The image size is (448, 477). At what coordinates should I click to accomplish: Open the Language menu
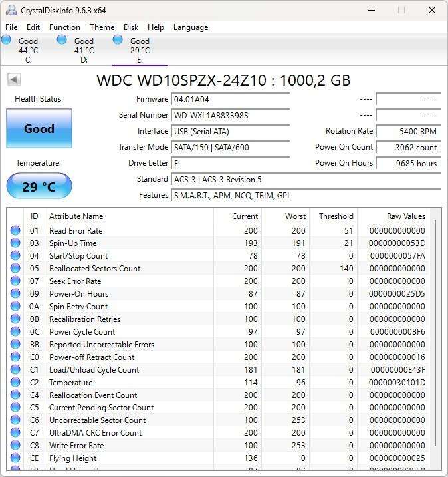(191, 27)
